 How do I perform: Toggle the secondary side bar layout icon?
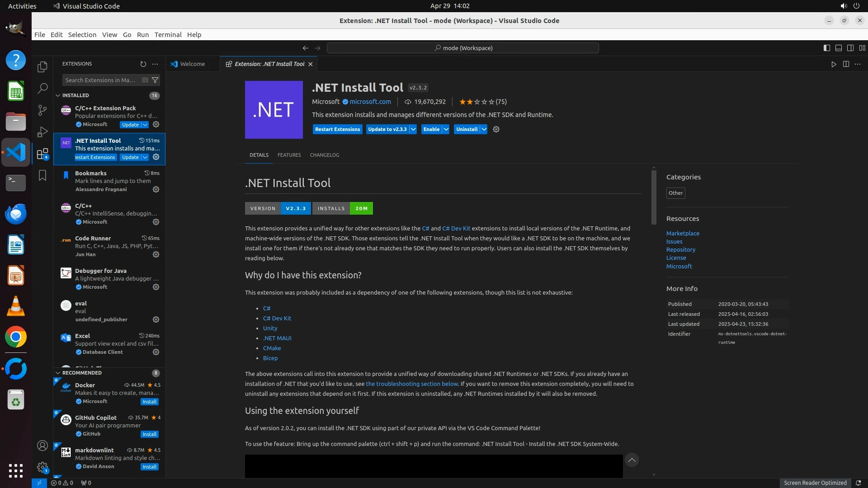point(850,48)
